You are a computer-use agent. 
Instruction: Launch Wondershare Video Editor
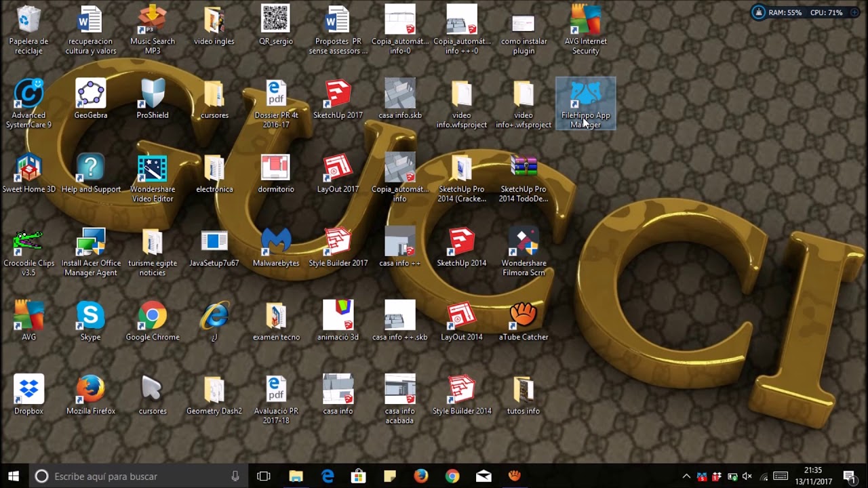pos(153,178)
